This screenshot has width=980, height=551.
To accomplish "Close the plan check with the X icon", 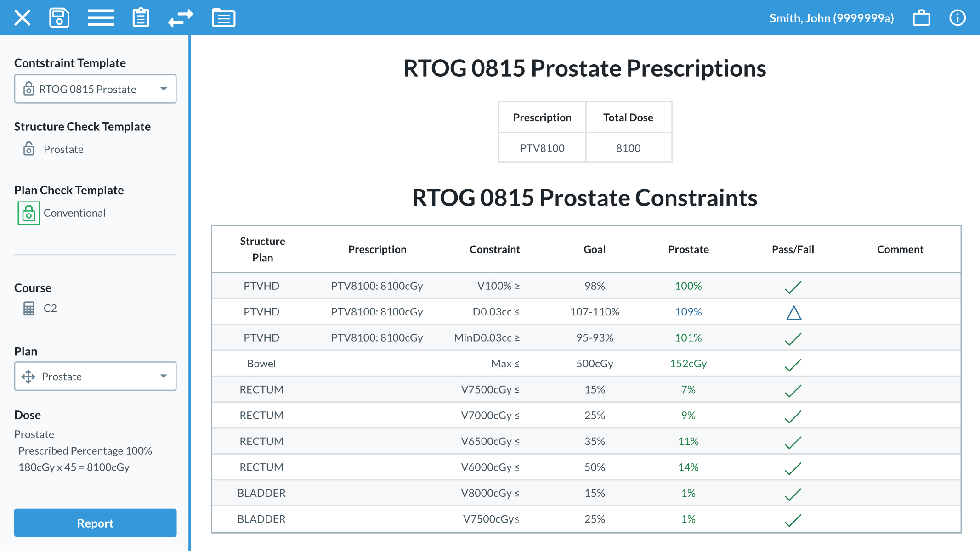I will (x=22, y=18).
